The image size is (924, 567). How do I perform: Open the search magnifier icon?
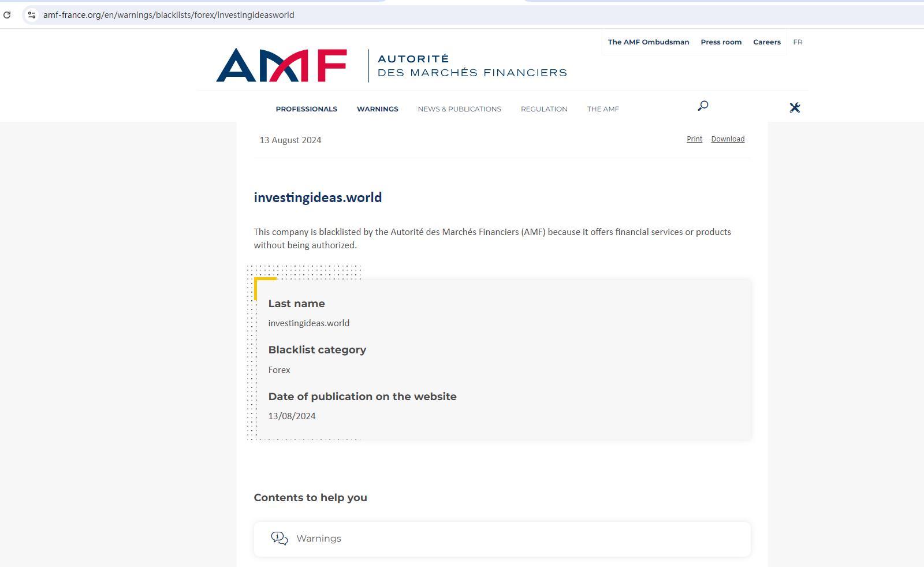[x=703, y=106]
